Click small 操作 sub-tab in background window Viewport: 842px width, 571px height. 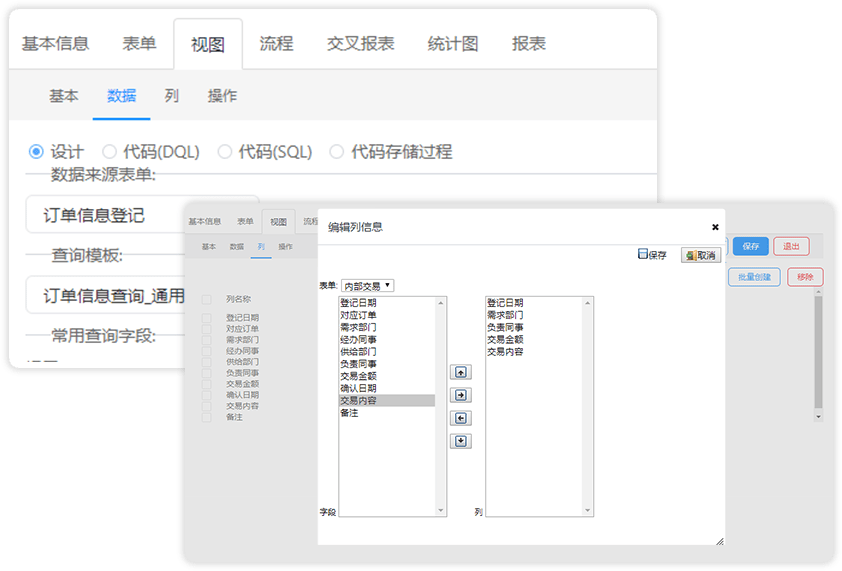click(286, 247)
